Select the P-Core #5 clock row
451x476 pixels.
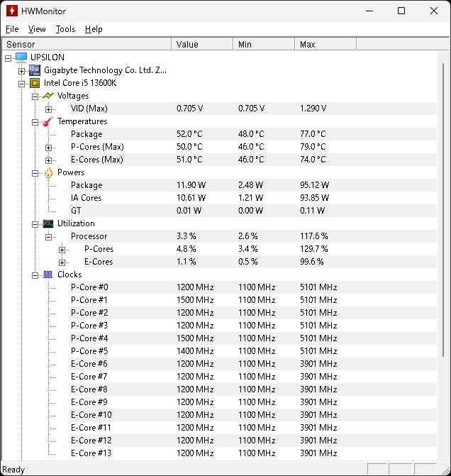coord(253,351)
